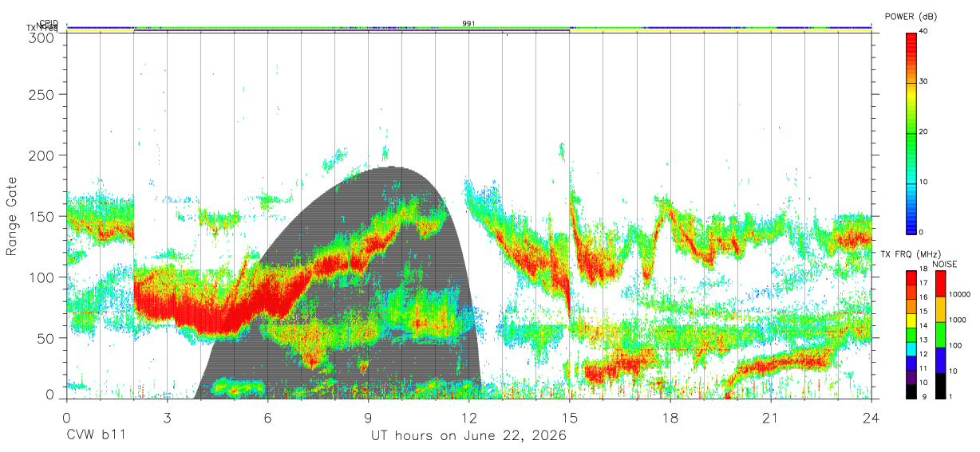Viewport: 980px width, 452px height.
Task: Click the power scale value '20'
Action: coord(924,132)
